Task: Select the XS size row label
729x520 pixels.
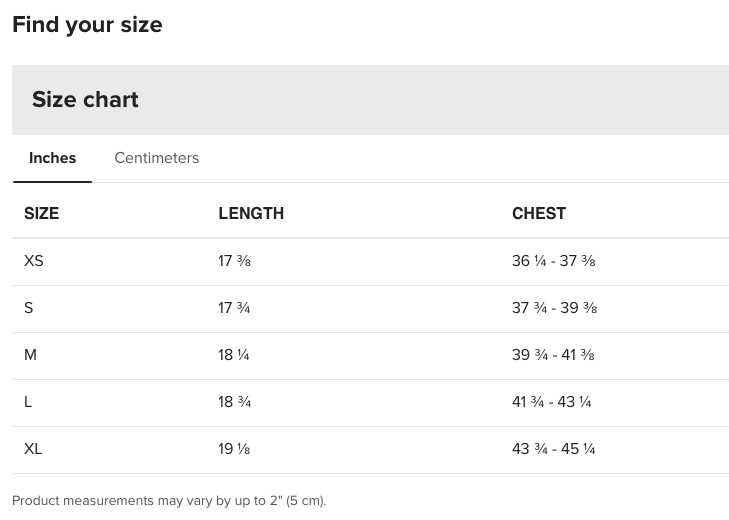Action: (x=34, y=261)
